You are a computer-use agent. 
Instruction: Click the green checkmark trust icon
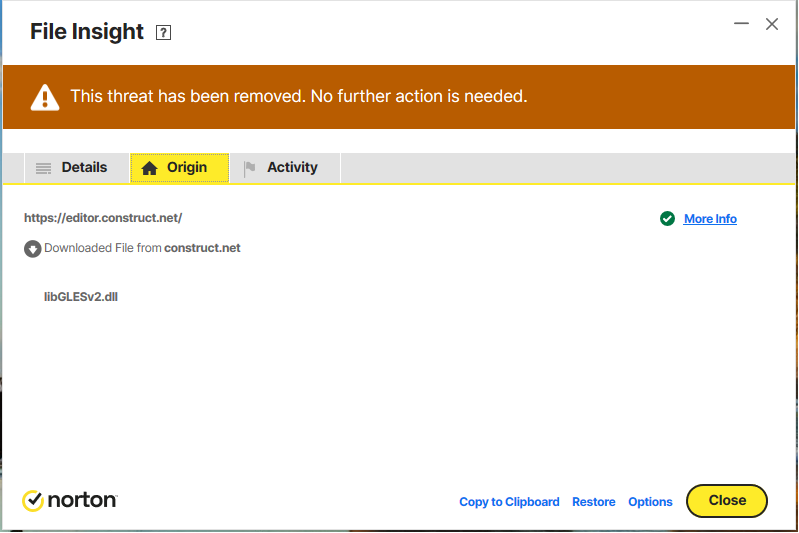[x=667, y=219]
